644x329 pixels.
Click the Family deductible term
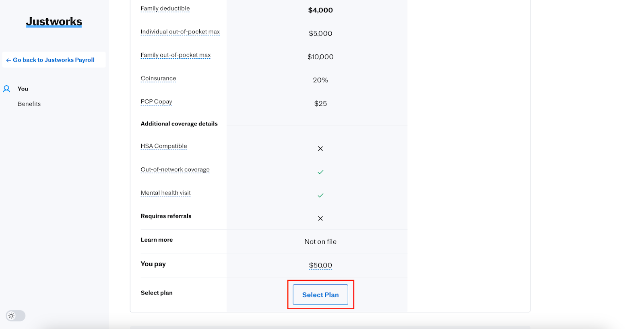pyautogui.click(x=165, y=8)
